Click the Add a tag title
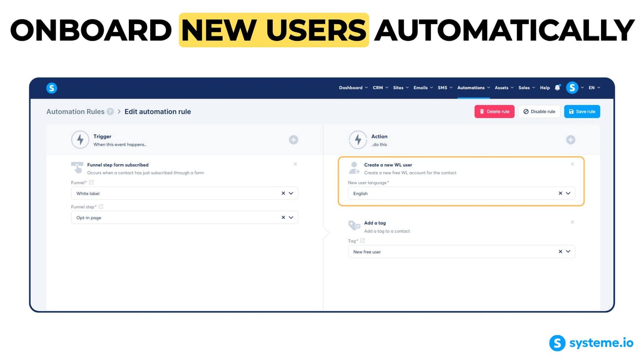The width and height of the screenshot is (644, 362). click(375, 223)
